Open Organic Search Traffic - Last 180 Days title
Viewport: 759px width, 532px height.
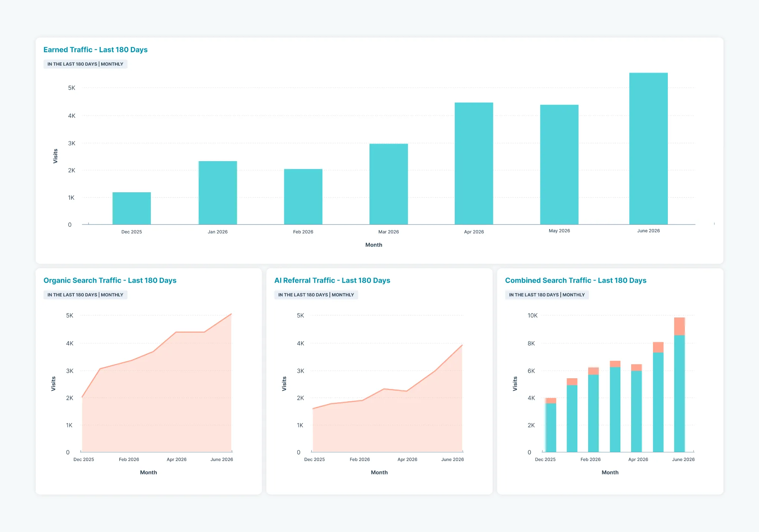pyautogui.click(x=110, y=280)
